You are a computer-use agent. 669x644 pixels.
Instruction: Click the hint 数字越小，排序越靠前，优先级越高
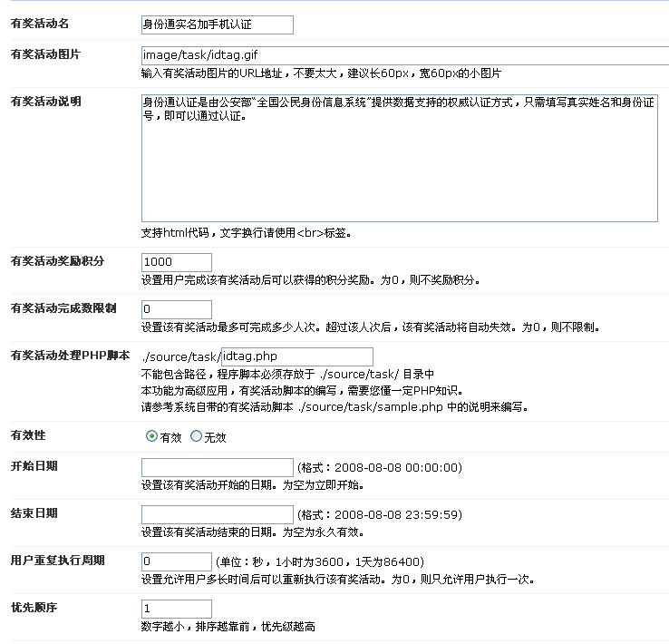click(x=228, y=627)
